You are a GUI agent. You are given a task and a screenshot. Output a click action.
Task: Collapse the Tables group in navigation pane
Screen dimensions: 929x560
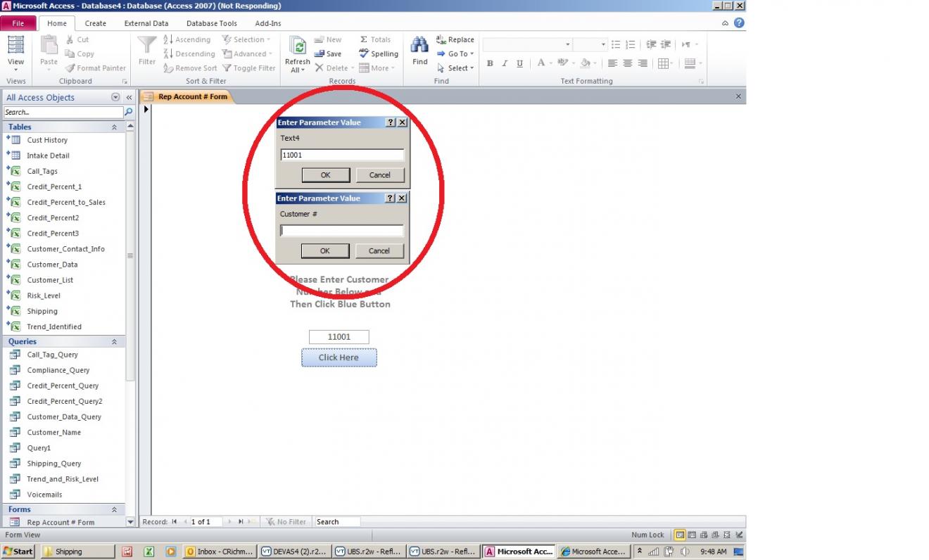coord(114,127)
